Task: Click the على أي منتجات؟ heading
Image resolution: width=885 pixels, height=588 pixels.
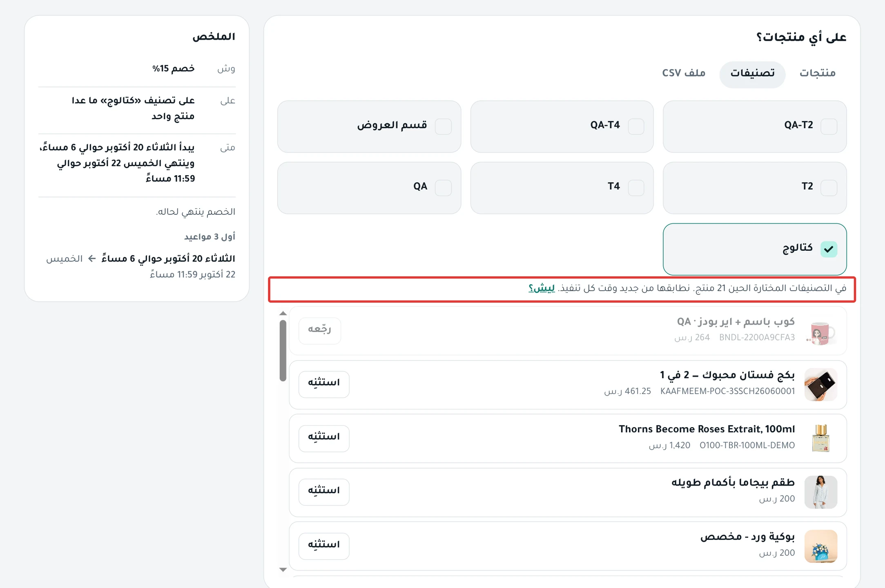Action: 801,38
